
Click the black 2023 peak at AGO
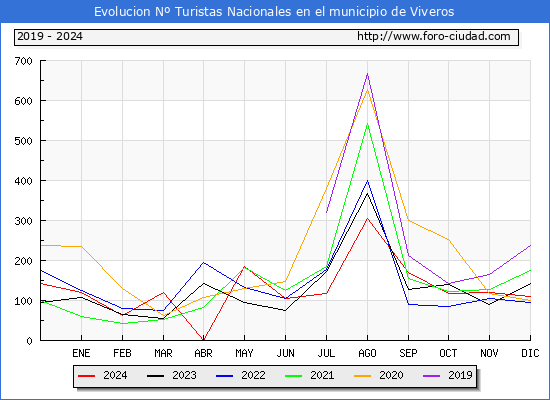[367, 193]
